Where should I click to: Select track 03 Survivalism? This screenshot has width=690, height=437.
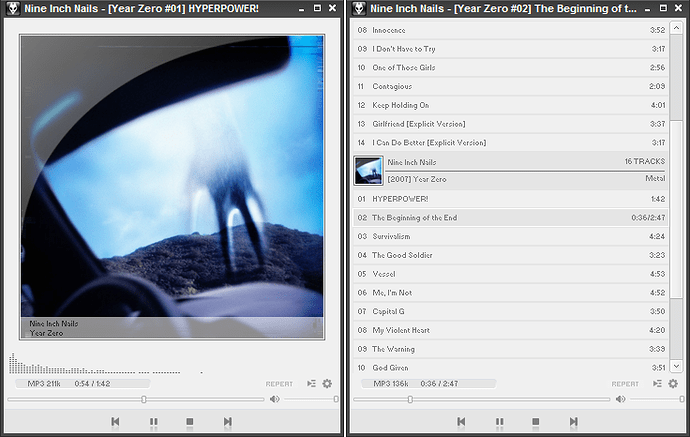[511, 236]
